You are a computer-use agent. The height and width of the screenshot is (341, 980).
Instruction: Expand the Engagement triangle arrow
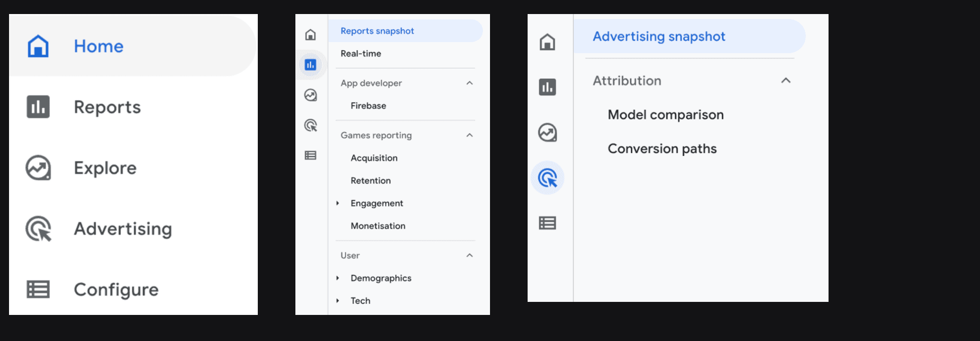338,203
